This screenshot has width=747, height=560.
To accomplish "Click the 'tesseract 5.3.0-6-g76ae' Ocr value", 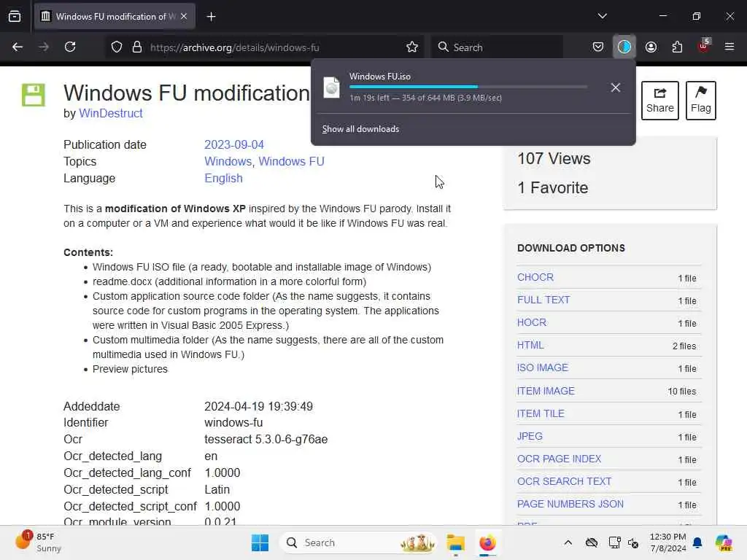I will click(x=266, y=439).
